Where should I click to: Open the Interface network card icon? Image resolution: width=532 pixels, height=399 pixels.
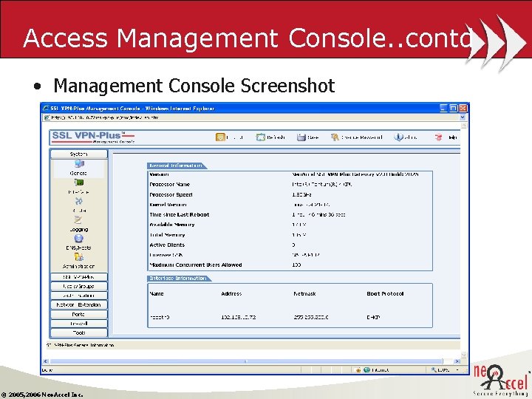click(x=79, y=183)
